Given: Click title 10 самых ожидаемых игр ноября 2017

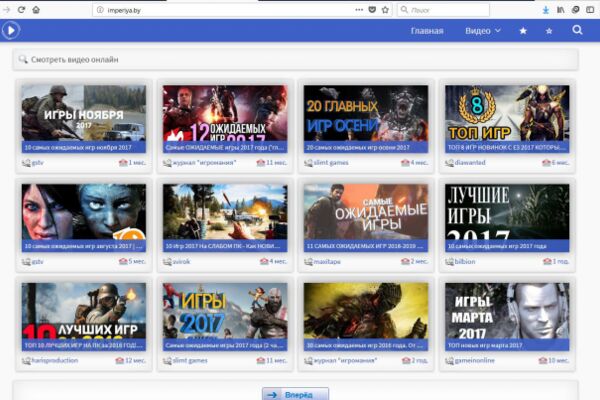Looking at the screenshot, I should click(78, 147).
